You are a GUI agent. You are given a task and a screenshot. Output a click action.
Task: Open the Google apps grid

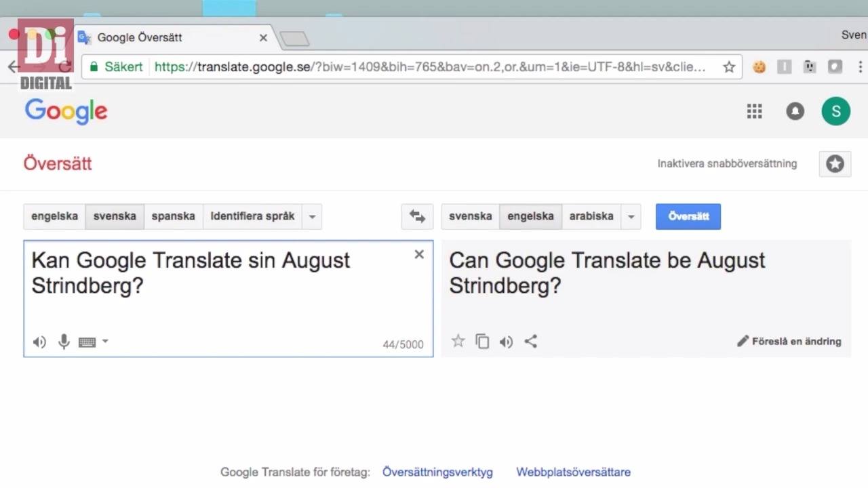[755, 111]
